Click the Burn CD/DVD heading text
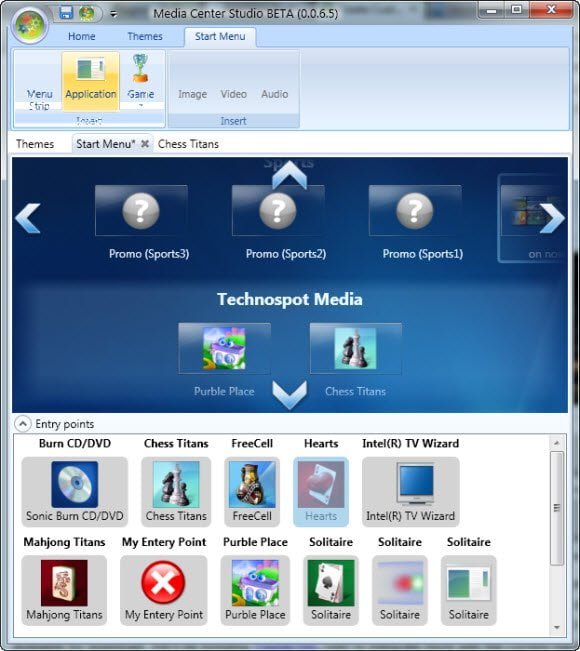Viewport: 580px width, 651px height. pos(75,443)
